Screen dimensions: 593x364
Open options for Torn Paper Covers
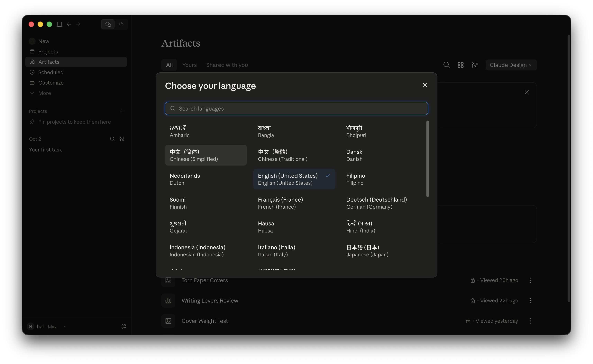531,280
